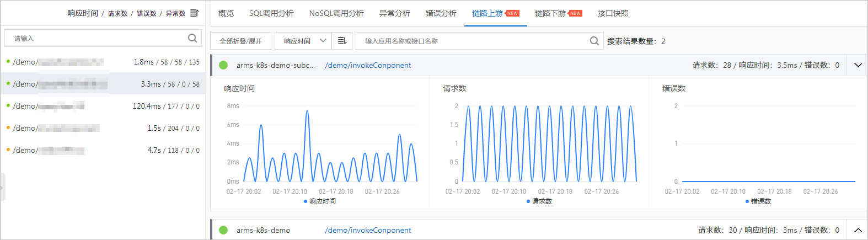Click the search magnifier in application name field

pos(594,41)
